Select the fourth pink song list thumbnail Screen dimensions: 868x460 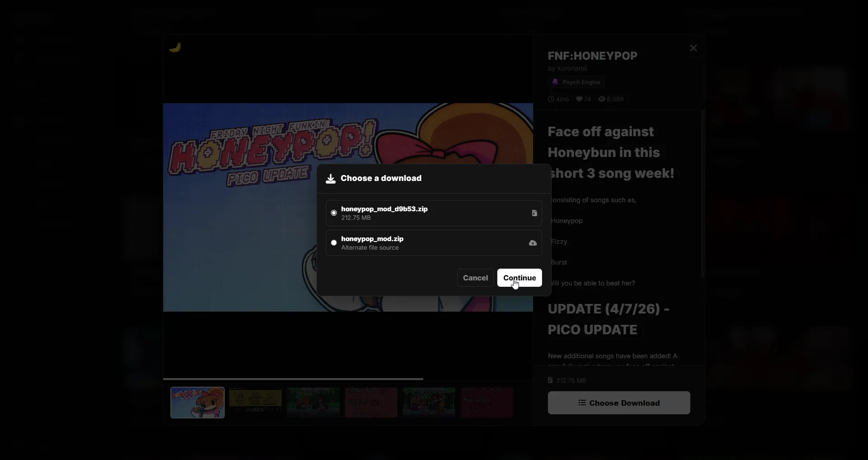371,403
